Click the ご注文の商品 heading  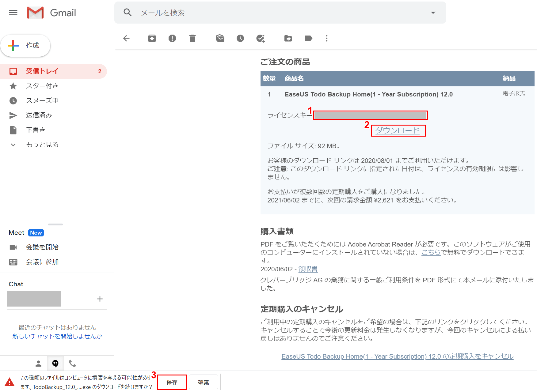coord(285,62)
